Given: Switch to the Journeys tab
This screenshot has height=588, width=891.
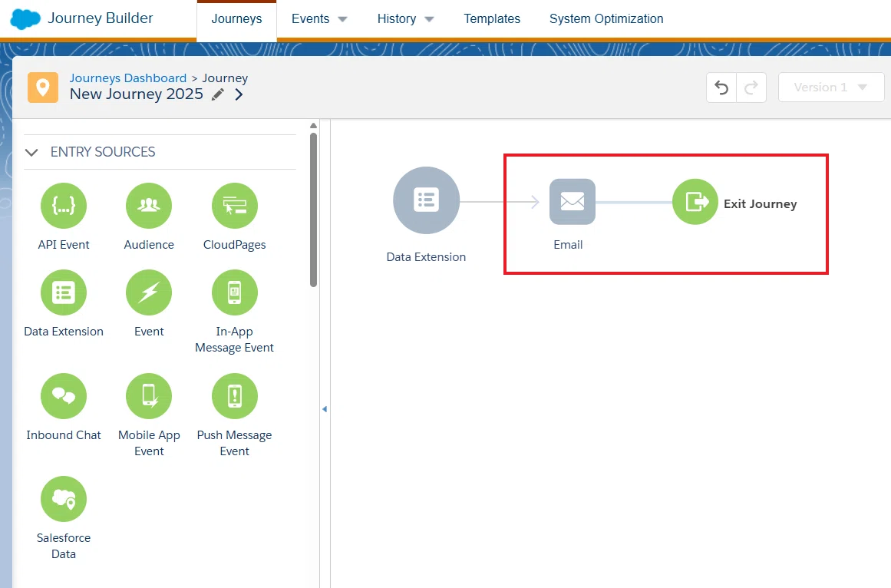Looking at the screenshot, I should [x=236, y=18].
